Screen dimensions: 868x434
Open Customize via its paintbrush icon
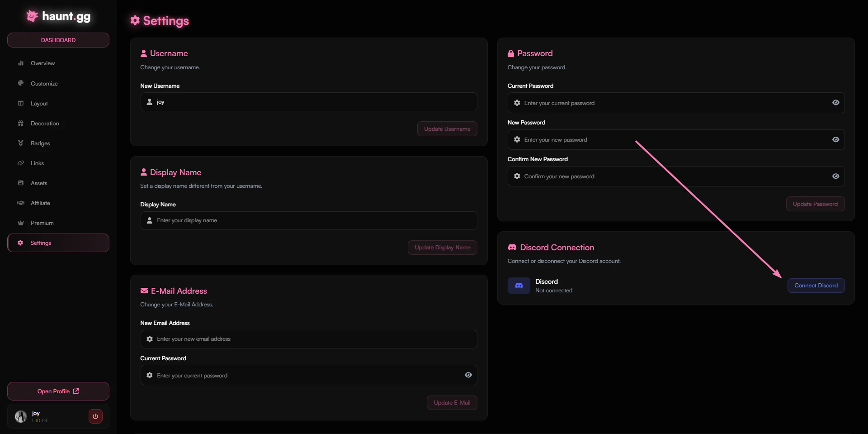21,83
